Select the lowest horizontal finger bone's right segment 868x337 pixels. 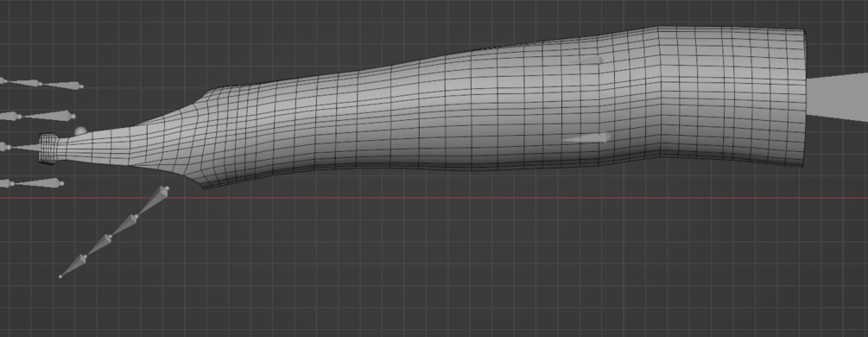pos(38,182)
